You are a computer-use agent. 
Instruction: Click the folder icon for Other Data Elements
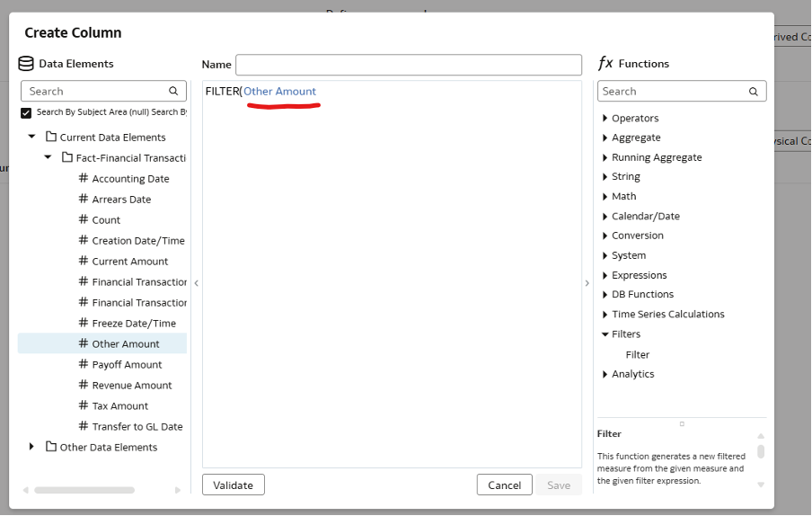tap(51, 447)
